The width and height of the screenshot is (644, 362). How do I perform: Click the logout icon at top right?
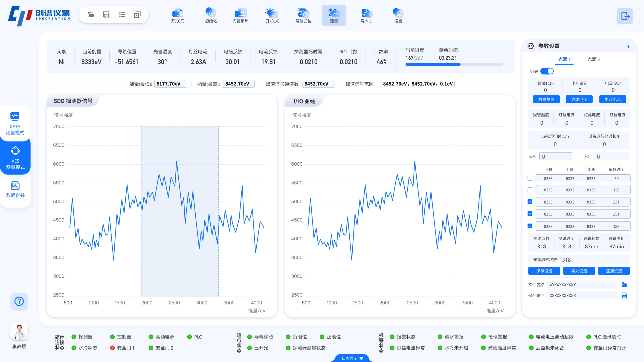click(625, 16)
